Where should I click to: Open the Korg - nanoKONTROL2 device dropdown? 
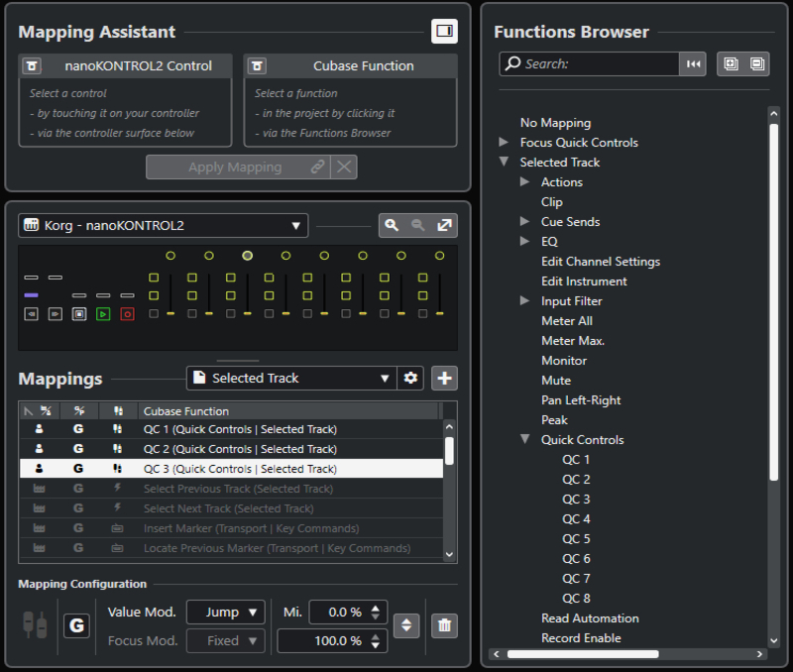[163, 226]
